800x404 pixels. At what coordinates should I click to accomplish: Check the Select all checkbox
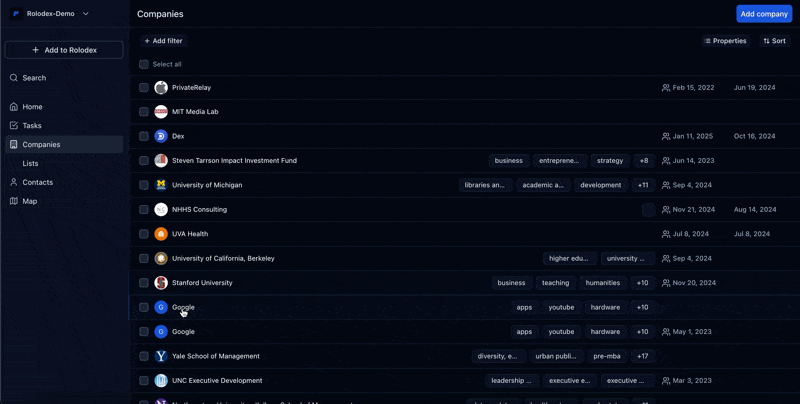click(x=144, y=64)
